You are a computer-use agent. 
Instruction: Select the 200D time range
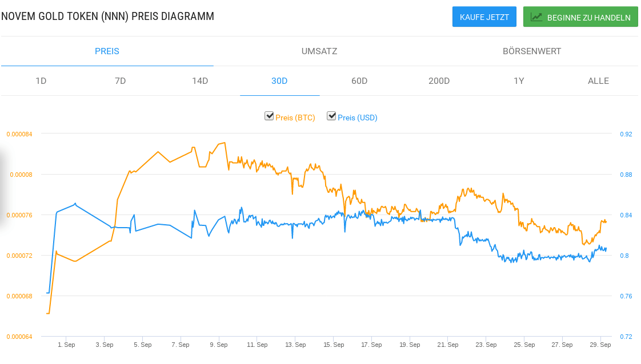pyautogui.click(x=439, y=81)
